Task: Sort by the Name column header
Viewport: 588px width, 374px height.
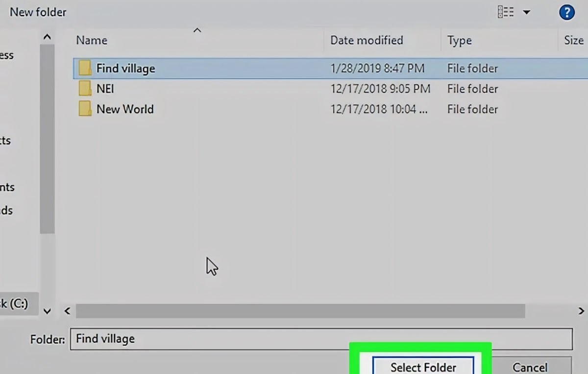Action: (x=92, y=40)
